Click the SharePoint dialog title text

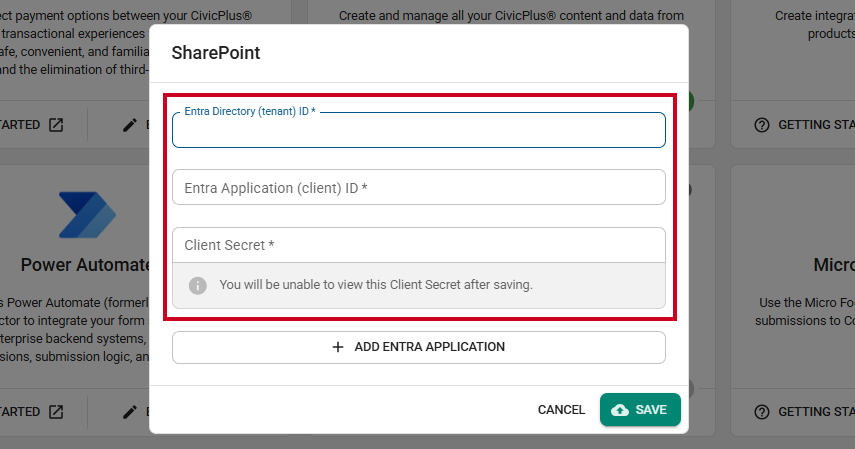click(x=216, y=53)
